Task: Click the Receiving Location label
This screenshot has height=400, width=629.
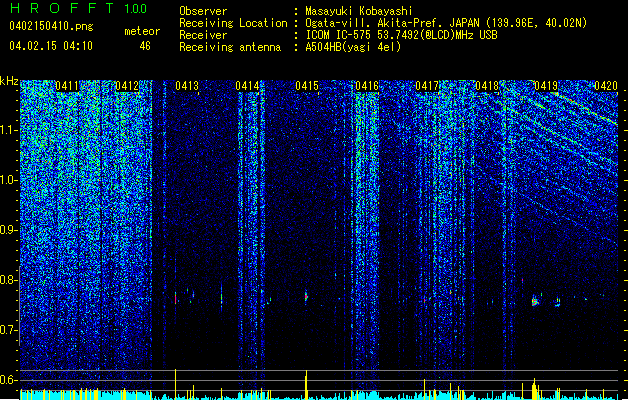Action: 233,23
